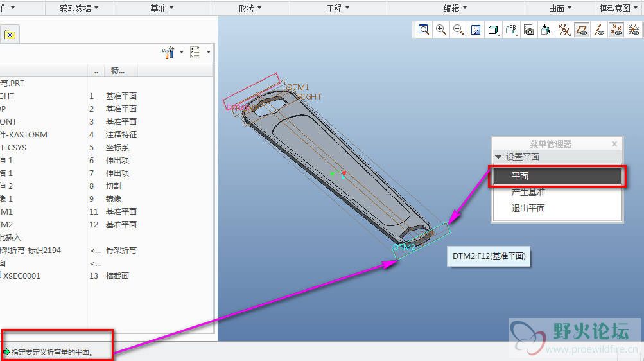Open the 形状 ribbon group dropdown
Viewport: 644px width, 361px height.
[250, 8]
